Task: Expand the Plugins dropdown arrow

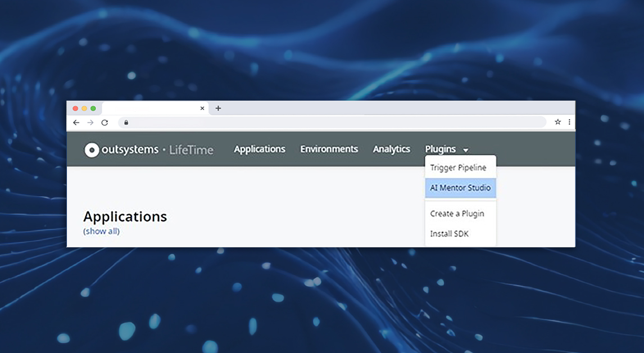Action: tap(465, 150)
